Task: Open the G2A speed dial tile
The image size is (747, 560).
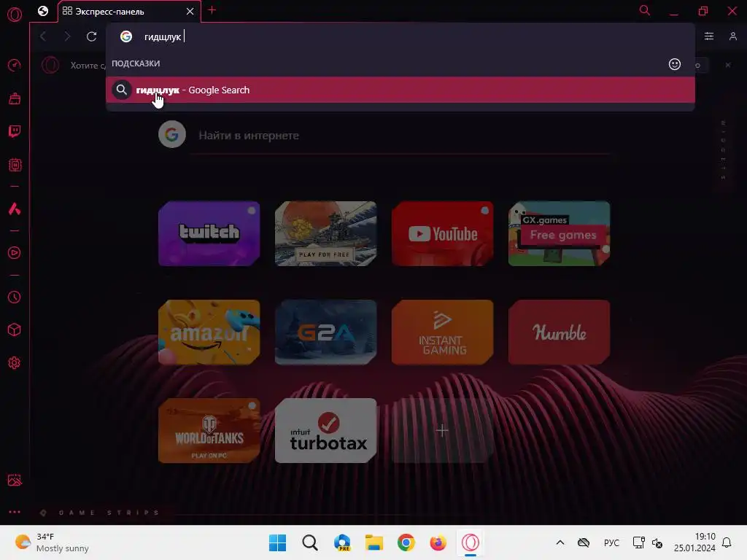Action: point(326,332)
